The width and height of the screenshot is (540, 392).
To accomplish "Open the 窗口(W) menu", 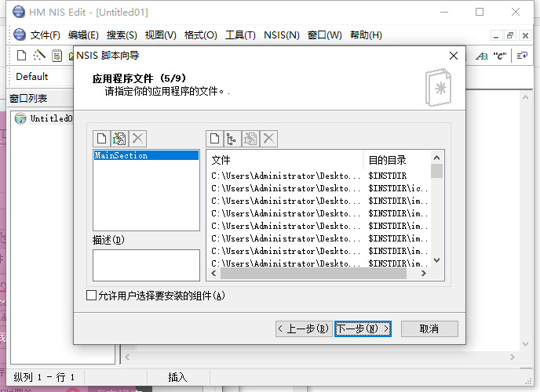I will (325, 35).
